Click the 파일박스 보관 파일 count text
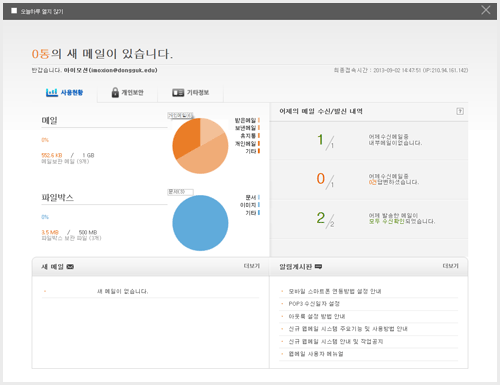Viewport: 500px width, 385px height. pyautogui.click(x=71, y=238)
